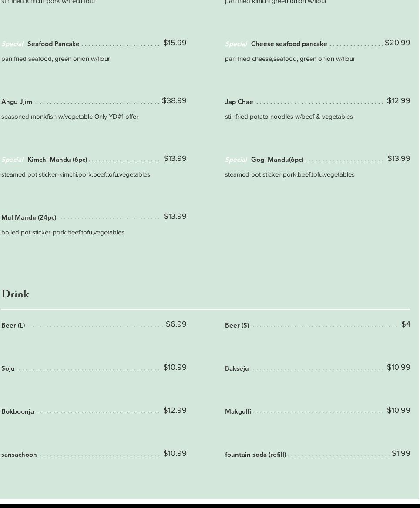Click the $38.99 price for Ahgu Jjim

pyautogui.click(x=174, y=101)
